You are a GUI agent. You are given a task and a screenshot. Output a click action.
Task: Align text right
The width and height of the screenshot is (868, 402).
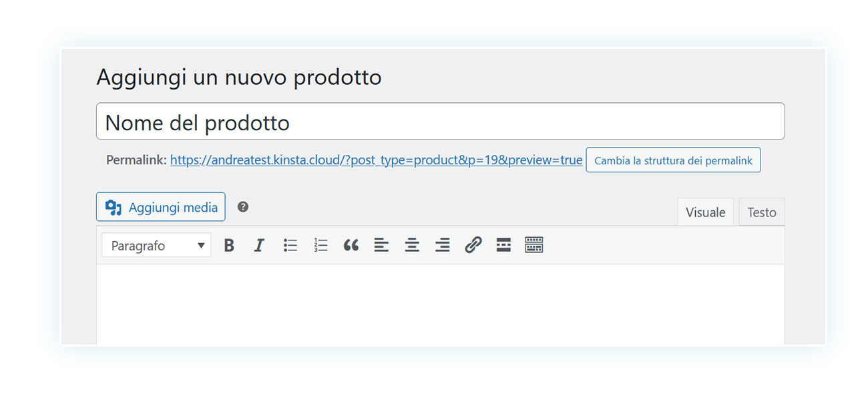pyautogui.click(x=442, y=245)
